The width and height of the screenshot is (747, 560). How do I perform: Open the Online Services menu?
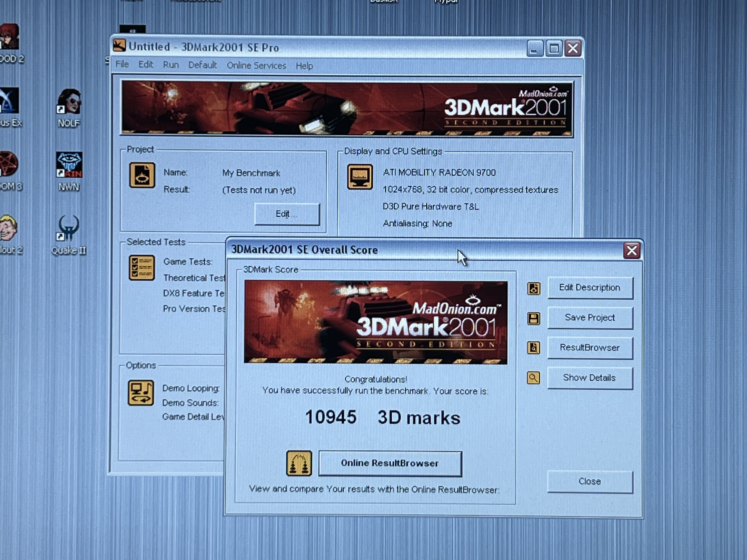pos(256,66)
